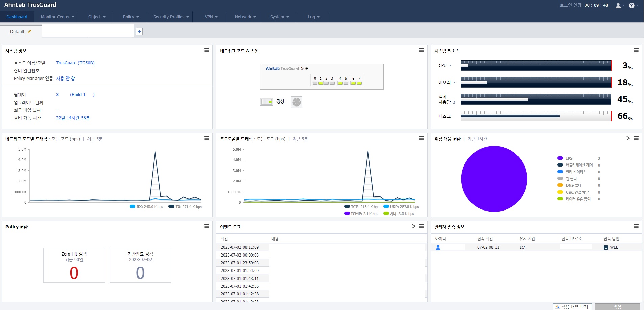644x310 pixels.
Task: Toggle TCP series in protocol legend
Action: (362, 207)
